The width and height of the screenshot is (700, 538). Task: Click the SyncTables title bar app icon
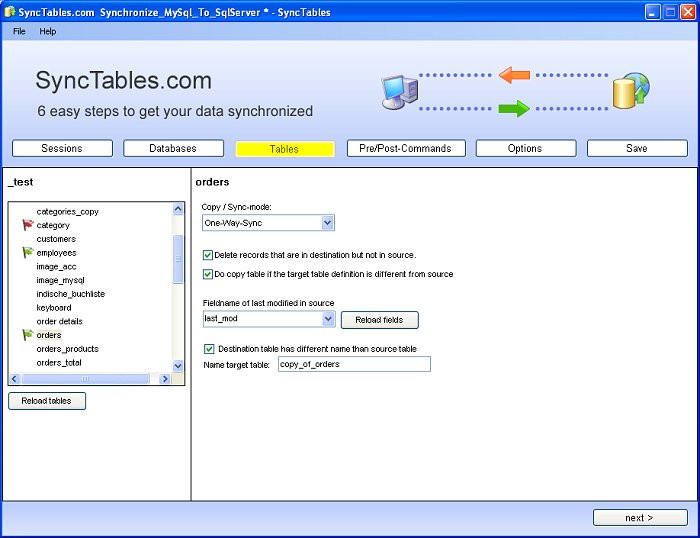[9, 12]
